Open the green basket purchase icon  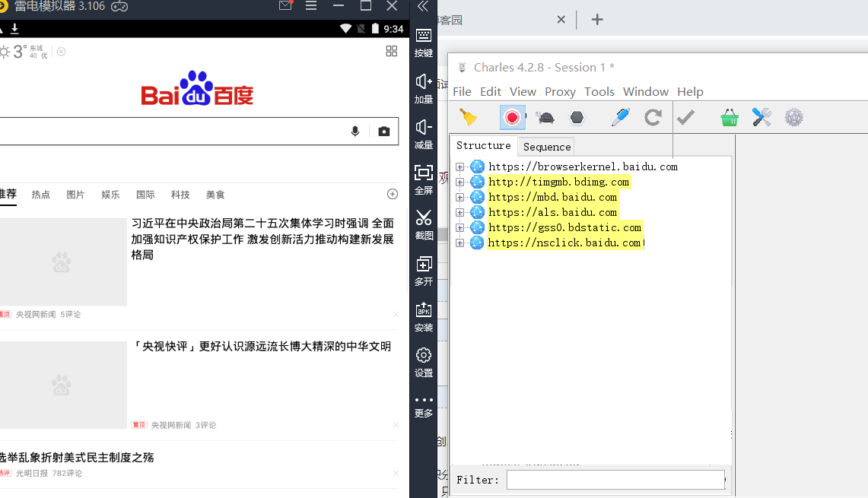[x=730, y=117]
